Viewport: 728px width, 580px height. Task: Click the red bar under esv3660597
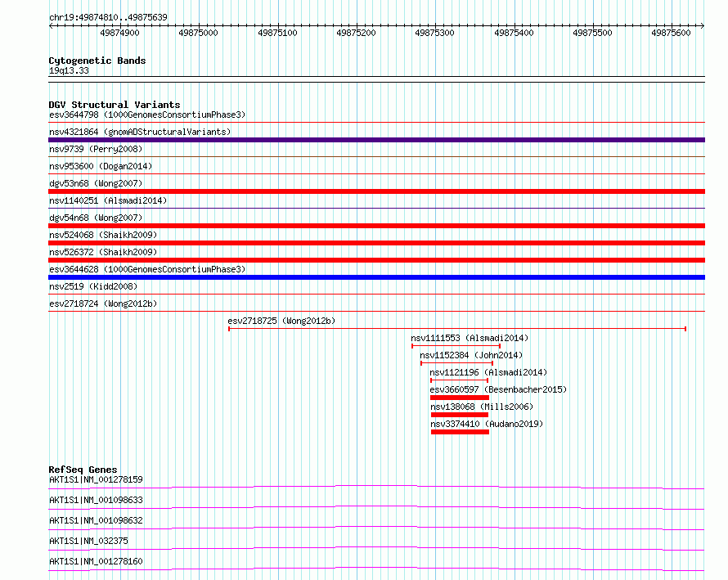(x=460, y=398)
